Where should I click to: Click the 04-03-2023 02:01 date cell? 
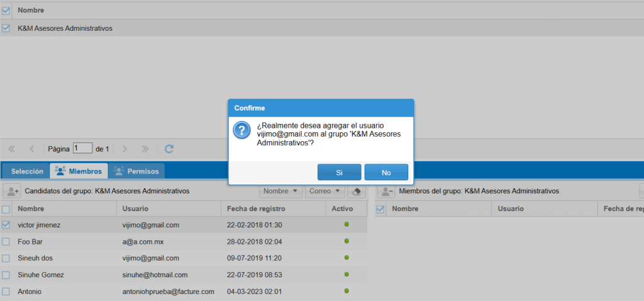click(x=254, y=292)
